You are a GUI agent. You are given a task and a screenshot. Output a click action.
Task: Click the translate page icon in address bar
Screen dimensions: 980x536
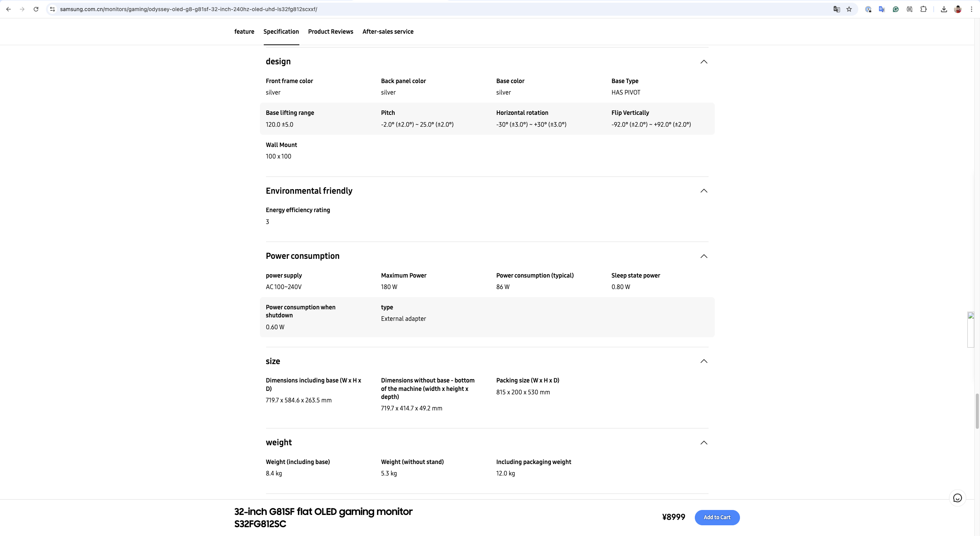click(836, 9)
